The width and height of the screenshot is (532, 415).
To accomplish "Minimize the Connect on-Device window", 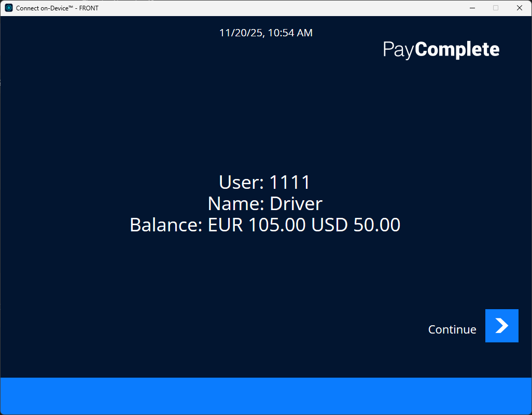I will tap(472, 8).
